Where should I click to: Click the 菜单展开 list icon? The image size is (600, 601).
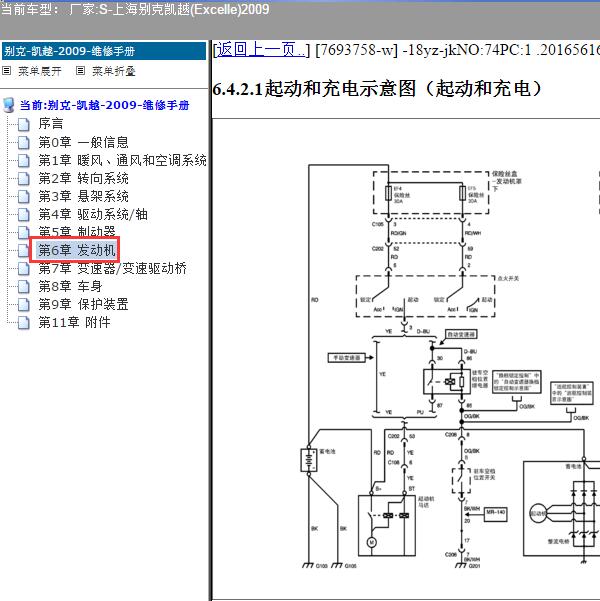pyautogui.click(x=7, y=71)
